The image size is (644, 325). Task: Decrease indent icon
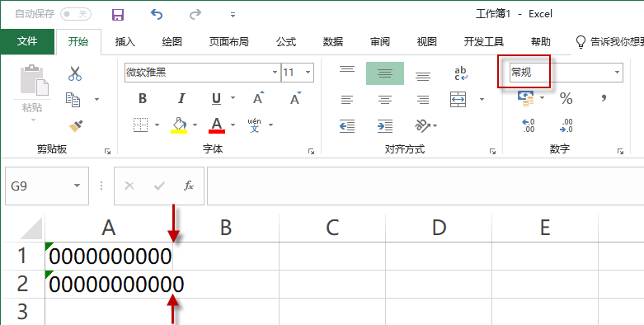347,125
